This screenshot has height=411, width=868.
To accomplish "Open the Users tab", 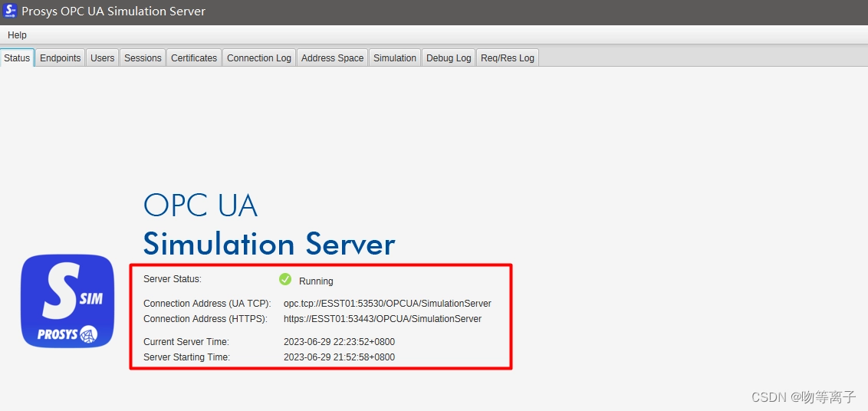I will coord(103,58).
